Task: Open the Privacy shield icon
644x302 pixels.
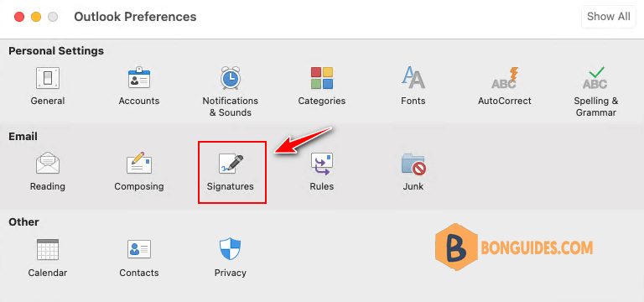Action: point(231,249)
